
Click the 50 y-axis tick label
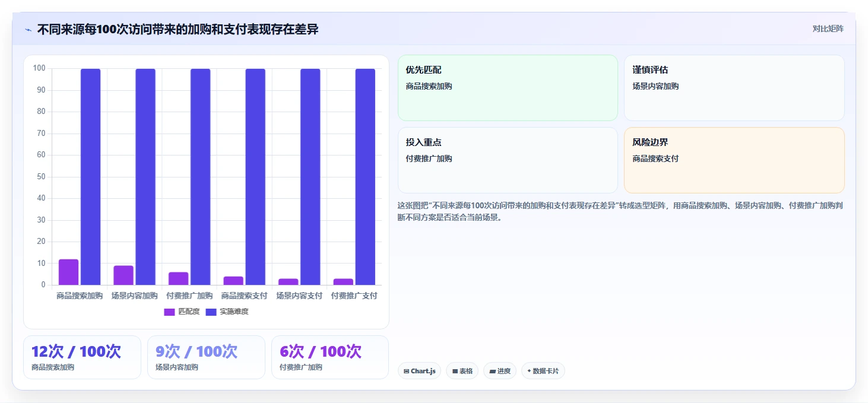[41, 177]
